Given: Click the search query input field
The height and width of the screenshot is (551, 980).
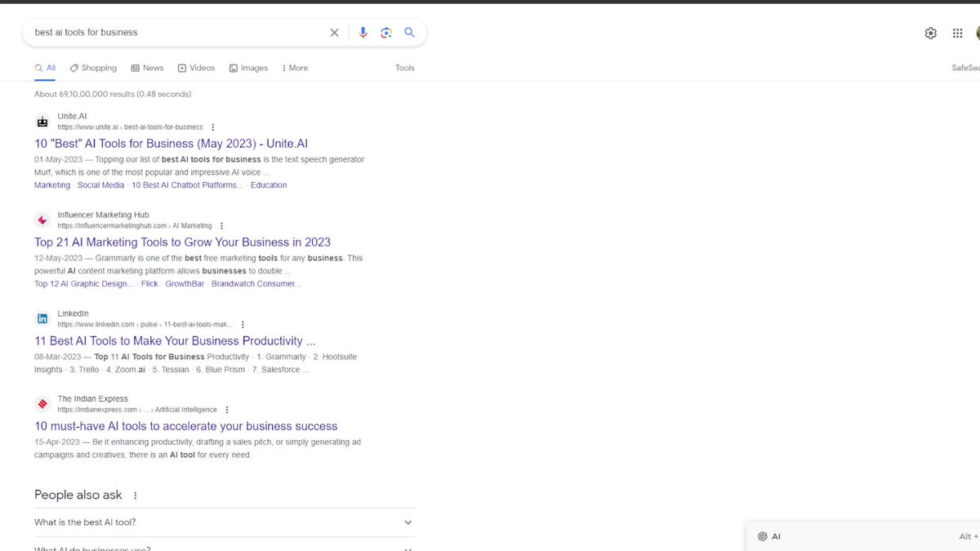Looking at the screenshot, I should click(x=176, y=33).
